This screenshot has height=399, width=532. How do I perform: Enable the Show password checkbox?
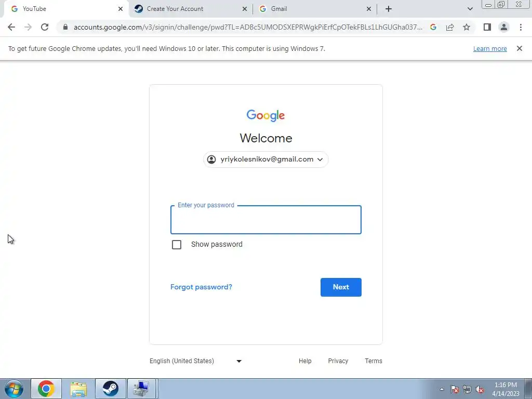pos(177,245)
